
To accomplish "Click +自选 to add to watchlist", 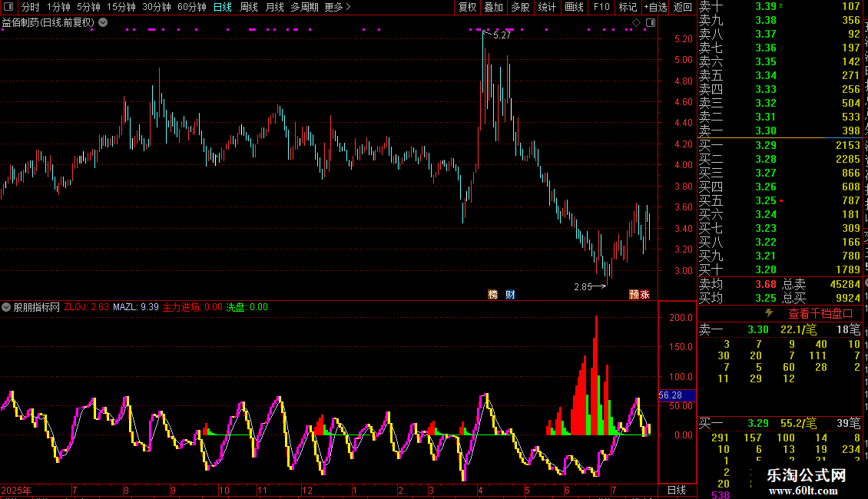I will (x=655, y=7).
